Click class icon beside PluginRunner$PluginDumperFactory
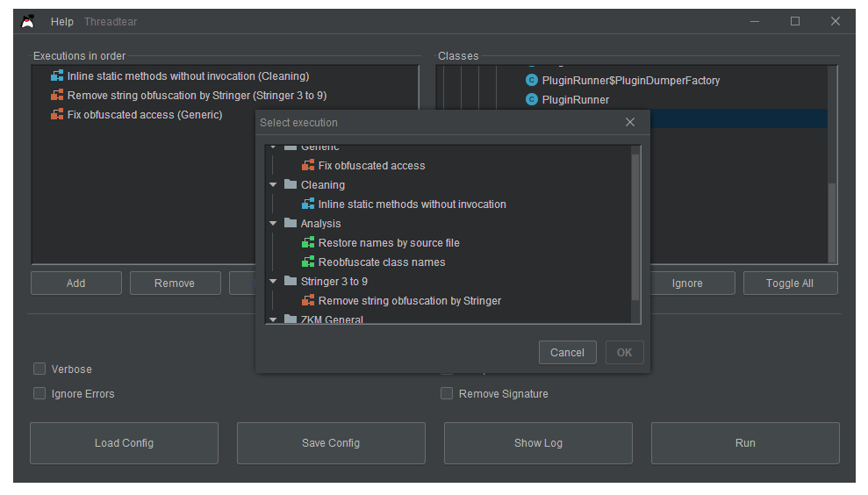This screenshot has height=495, width=868. pos(532,80)
